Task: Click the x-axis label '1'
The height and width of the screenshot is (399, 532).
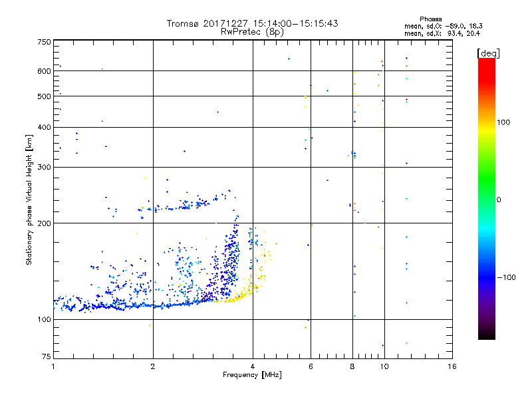Action: click(53, 366)
